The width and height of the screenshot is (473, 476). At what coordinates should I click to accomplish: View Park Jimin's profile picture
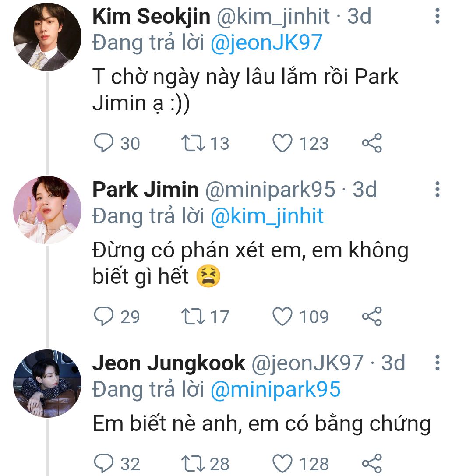pyautogui.click(x=47, y=210)
